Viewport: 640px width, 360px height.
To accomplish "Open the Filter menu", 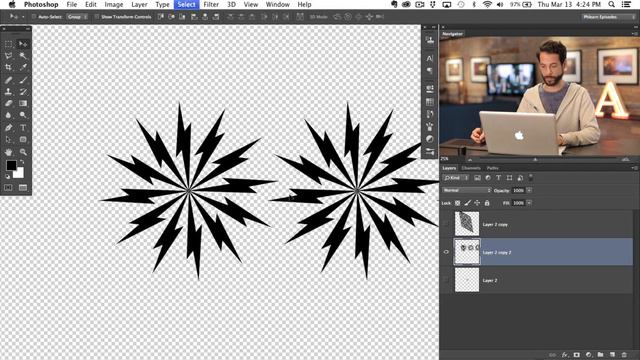I will [x=211, y=4].
